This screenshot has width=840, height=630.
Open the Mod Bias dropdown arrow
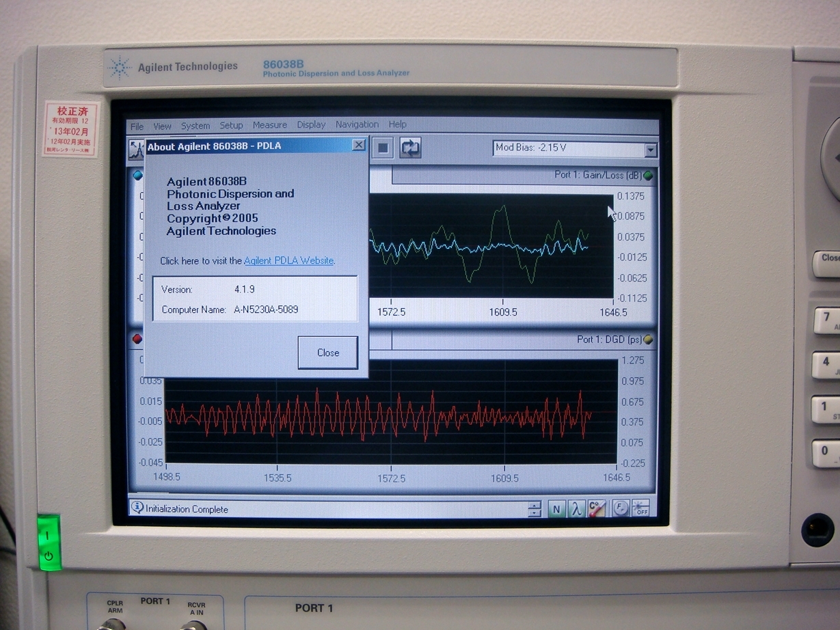(651, 150)
